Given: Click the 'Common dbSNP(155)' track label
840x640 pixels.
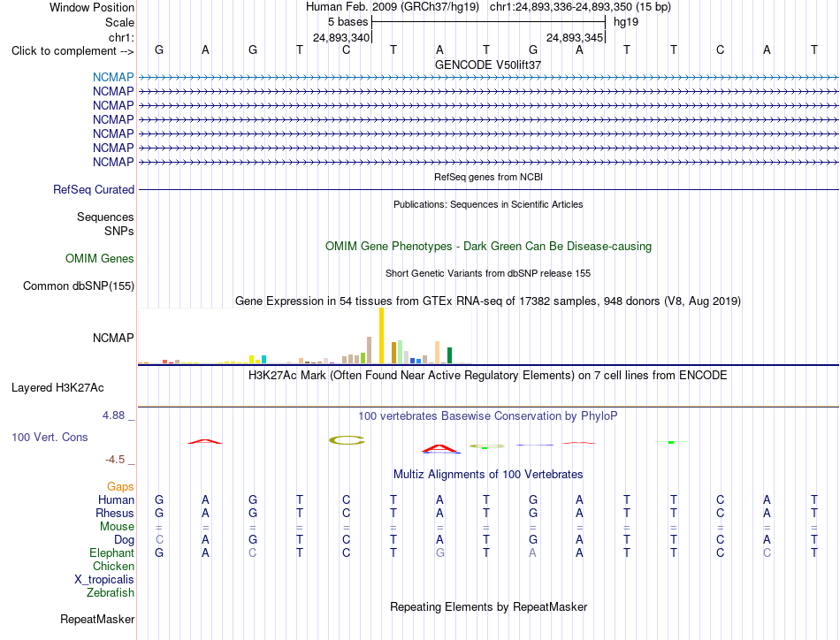Looking at the screenshot, I should point(79,286).
